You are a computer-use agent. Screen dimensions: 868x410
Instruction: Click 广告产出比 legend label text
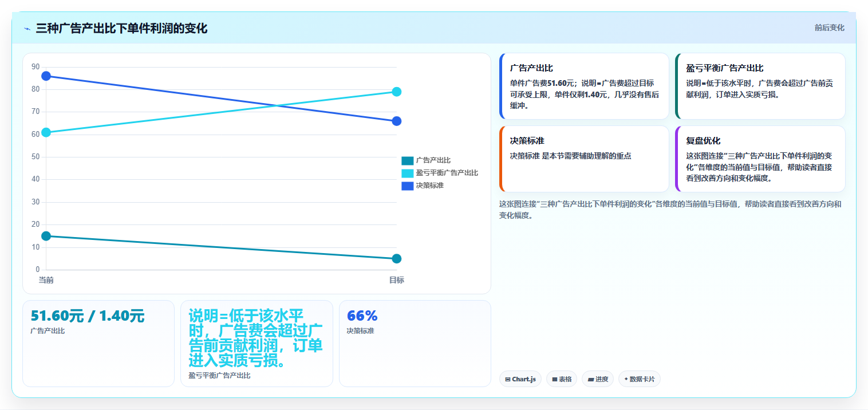(433, 161)
